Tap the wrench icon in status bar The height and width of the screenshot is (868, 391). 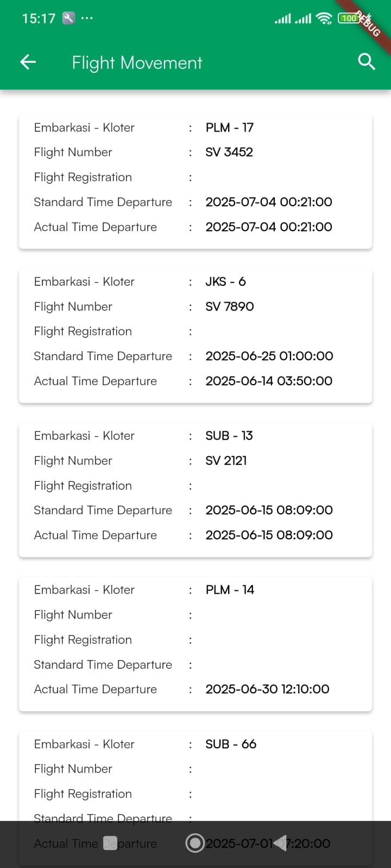(x=68, y=18)
